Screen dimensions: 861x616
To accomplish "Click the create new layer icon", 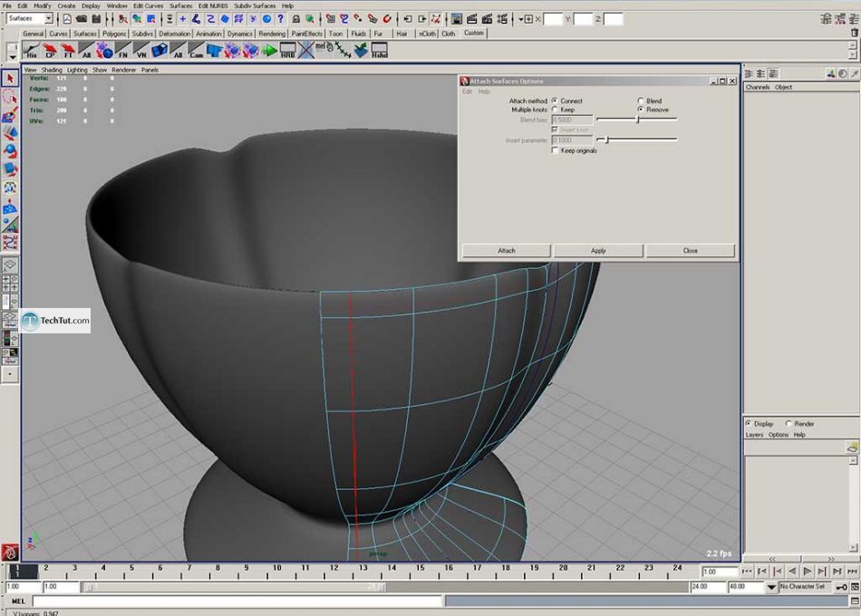I will point(851,447).
